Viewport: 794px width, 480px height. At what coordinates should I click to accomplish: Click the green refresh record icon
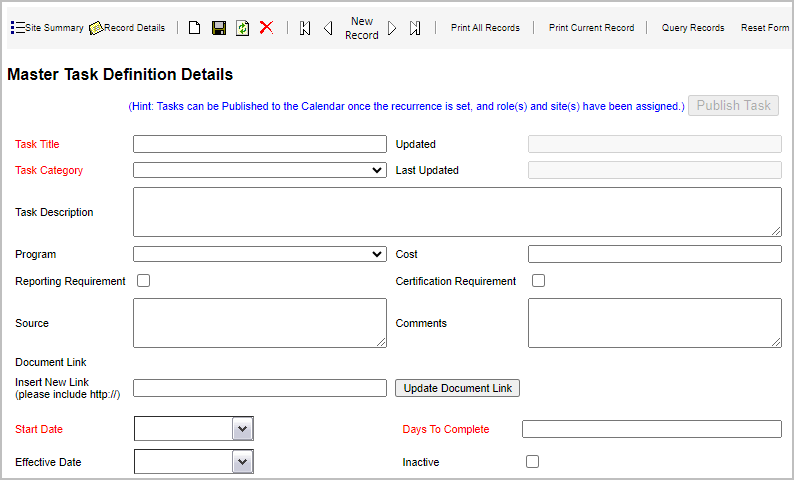coord(242,28)
